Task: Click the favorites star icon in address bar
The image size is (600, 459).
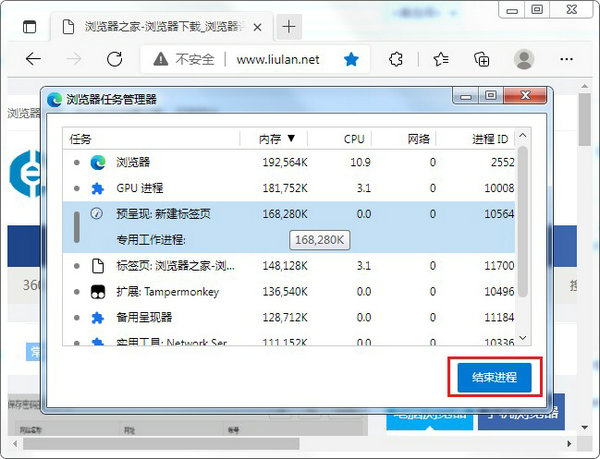Action: coord(352,59)
